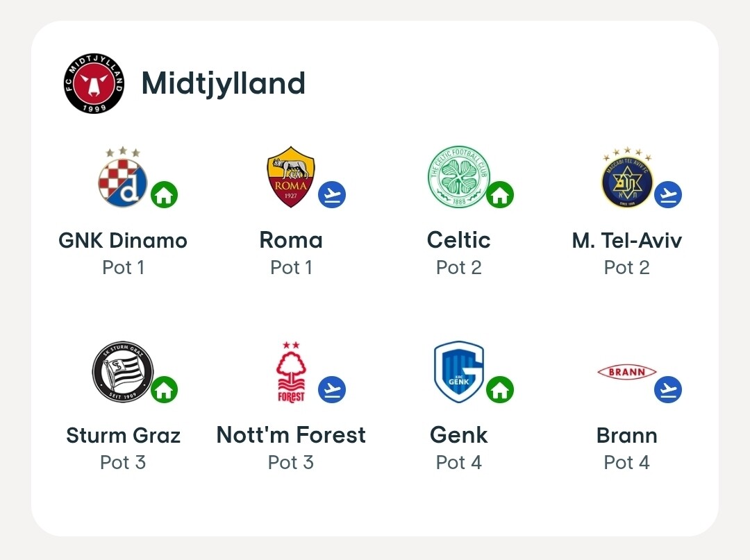Image resolution: width=750 pixels, height=560 pixels.
Task: Click the Pot 4 label under Genk
Action: click(459, 462)
